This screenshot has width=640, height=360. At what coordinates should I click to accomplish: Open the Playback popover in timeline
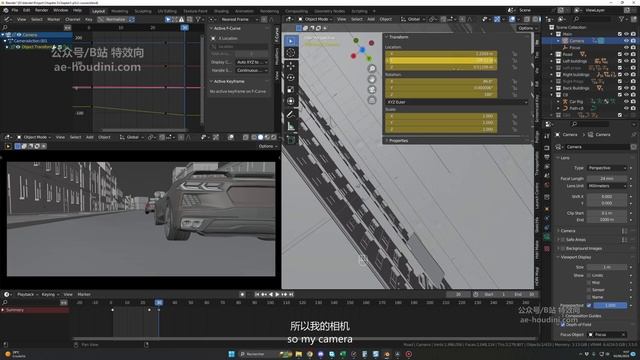click(28, 294)
